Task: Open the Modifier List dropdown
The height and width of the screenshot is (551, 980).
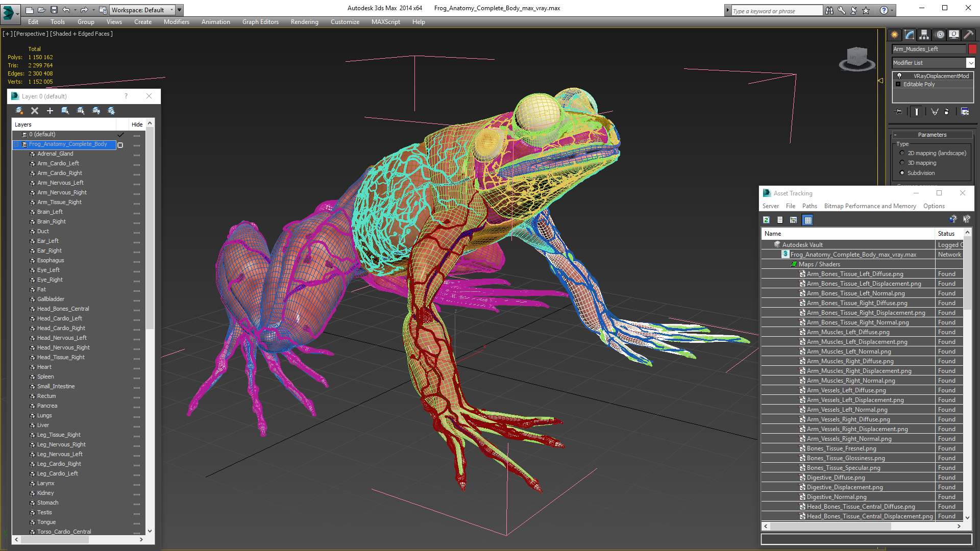Action: point(970,63)
